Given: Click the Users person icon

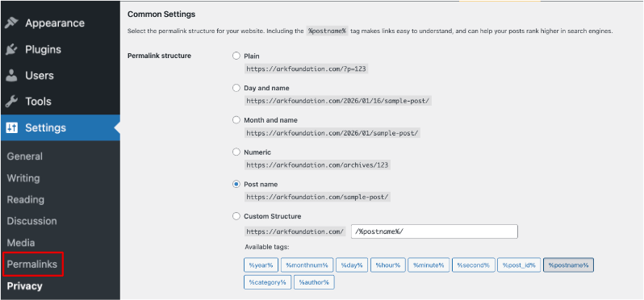Looking at the screenshot, I should [11, 76].
